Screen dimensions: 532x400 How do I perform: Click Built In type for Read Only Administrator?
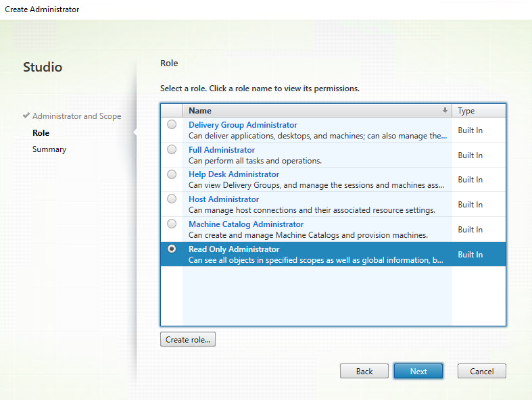(x=470, y=255)
